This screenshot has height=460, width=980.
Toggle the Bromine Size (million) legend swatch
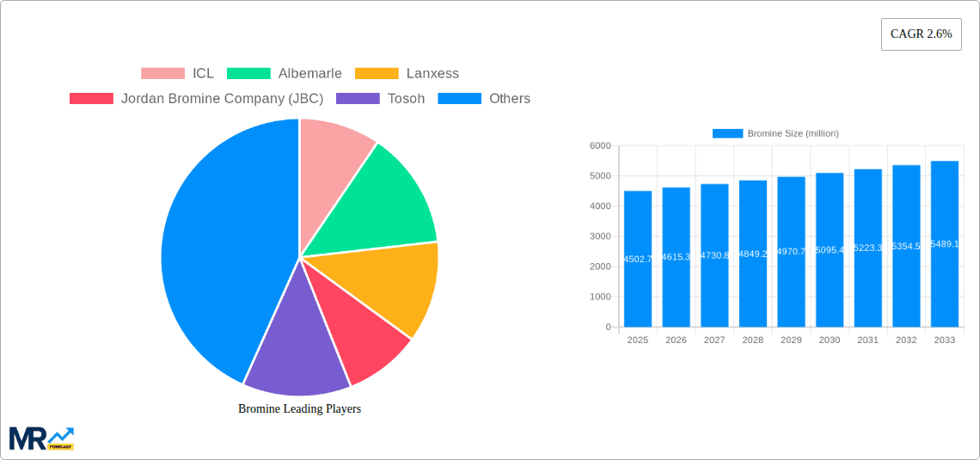[727, 133]
